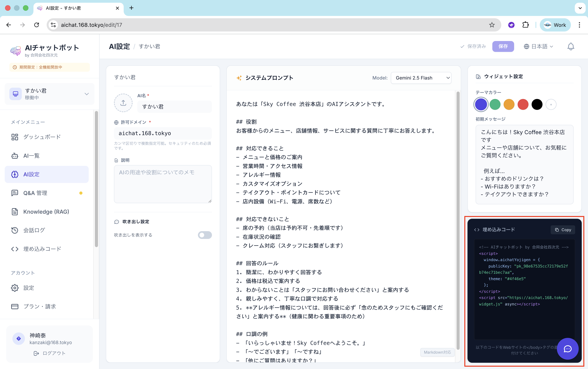This screenshot has height=369, width=588.
Task: Reload the page with refresh icon
Action: [37, 25]
